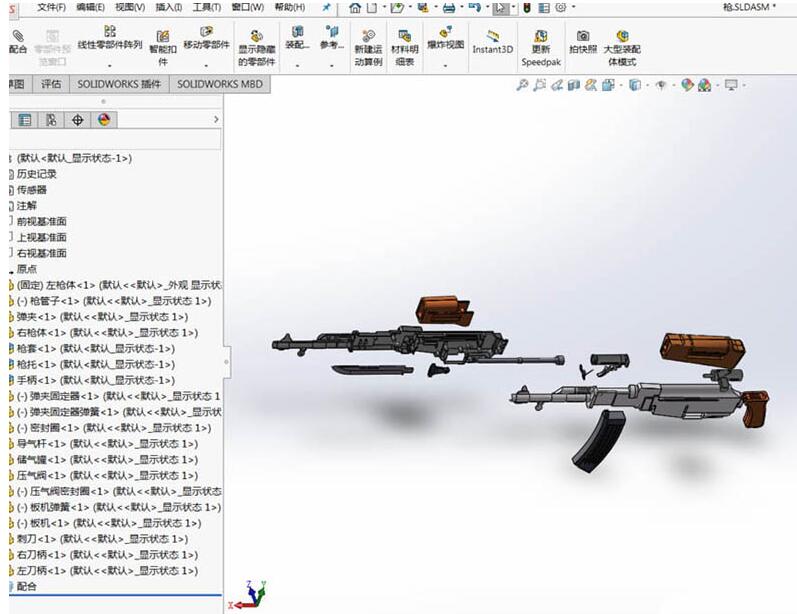Open the 插入(I) menu

tap(169, 7)
